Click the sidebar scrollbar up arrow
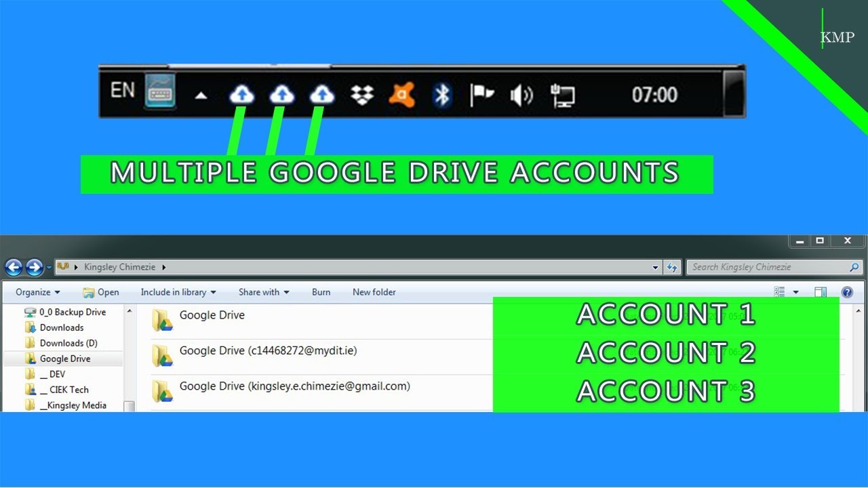Viewport: 868px width, 488px height. (x=129, y=312)
